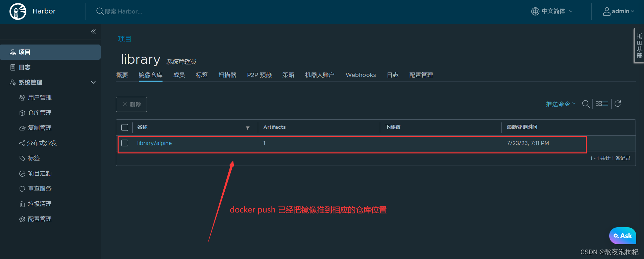Switch to the project 配置管理 tab
Viewport: 644px width, 259px height.
(421, 75)
